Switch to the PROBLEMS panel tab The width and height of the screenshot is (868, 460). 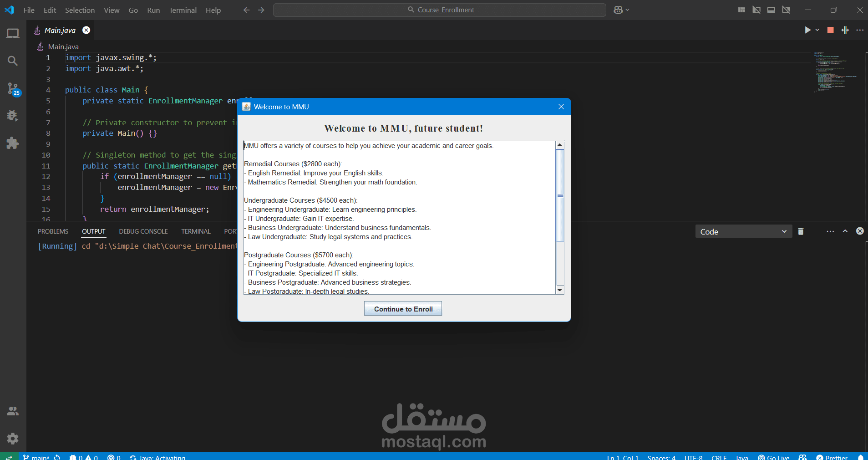point(53,231)
